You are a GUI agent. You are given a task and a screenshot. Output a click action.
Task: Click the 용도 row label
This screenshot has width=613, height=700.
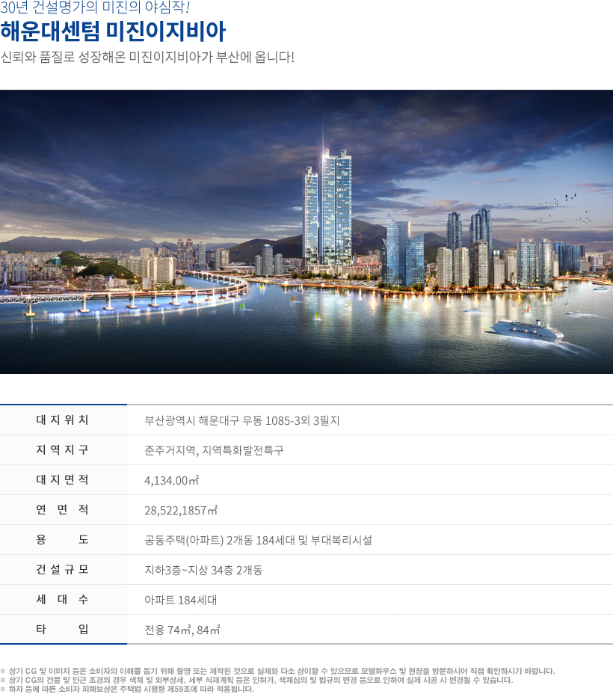pos(63,540)
